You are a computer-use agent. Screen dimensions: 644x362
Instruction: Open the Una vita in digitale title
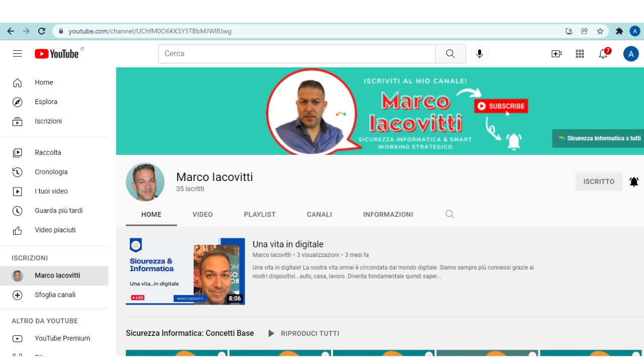tap(288, 244)
